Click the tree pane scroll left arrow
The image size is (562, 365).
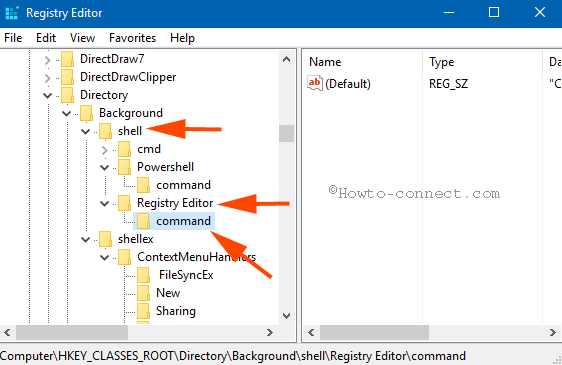click(7, 332)
